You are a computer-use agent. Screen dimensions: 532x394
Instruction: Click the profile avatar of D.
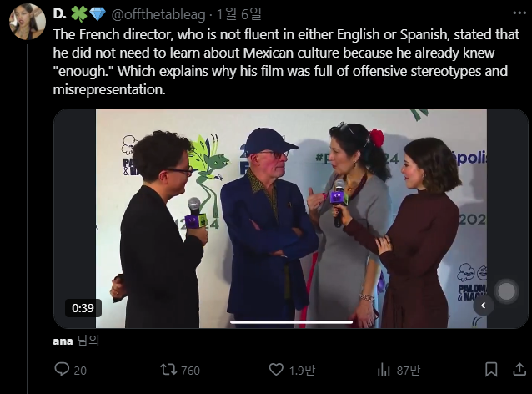point(27,22)
